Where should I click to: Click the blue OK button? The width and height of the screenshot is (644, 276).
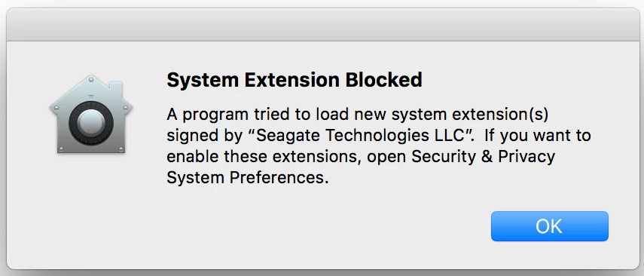coord(550,226)
